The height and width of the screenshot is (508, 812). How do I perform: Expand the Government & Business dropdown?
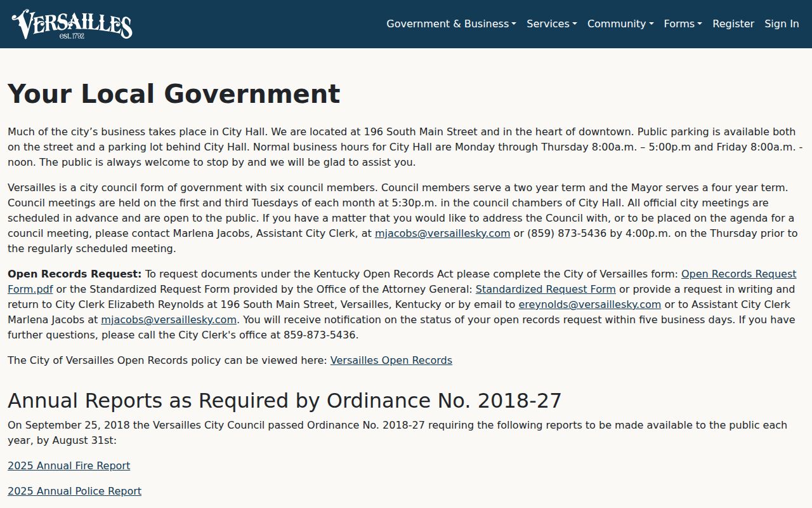click(x=451, y=23)
